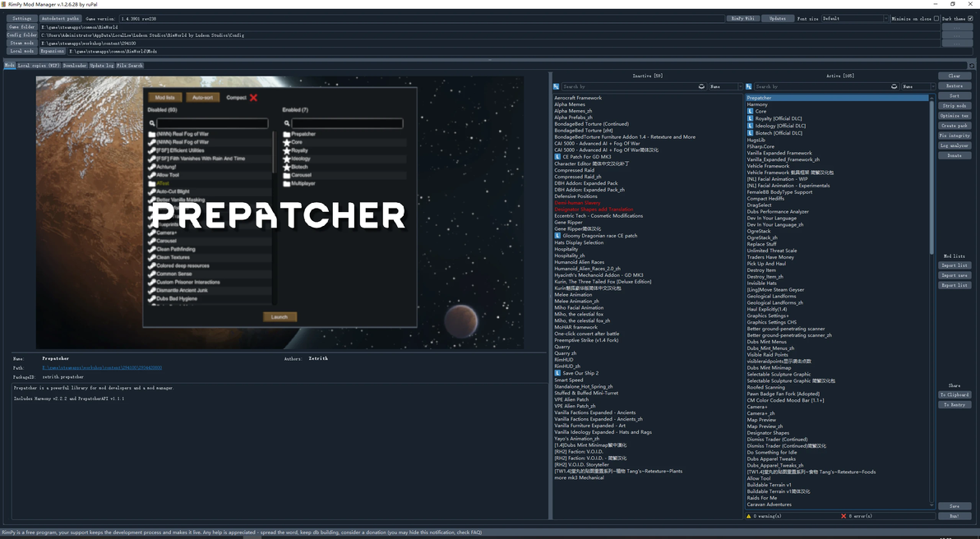Click the Local mods button
The height and width of the screenshot is (539, 980).
point(22,51)
